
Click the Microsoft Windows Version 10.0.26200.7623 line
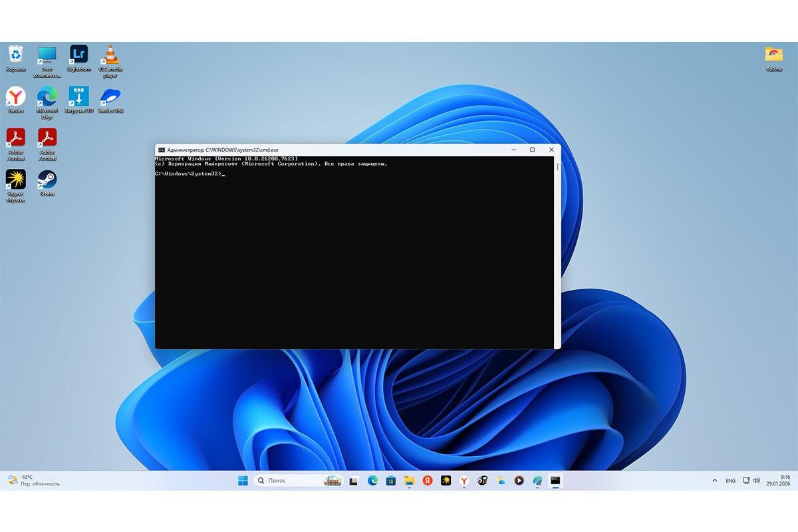(x=227, y=159)
